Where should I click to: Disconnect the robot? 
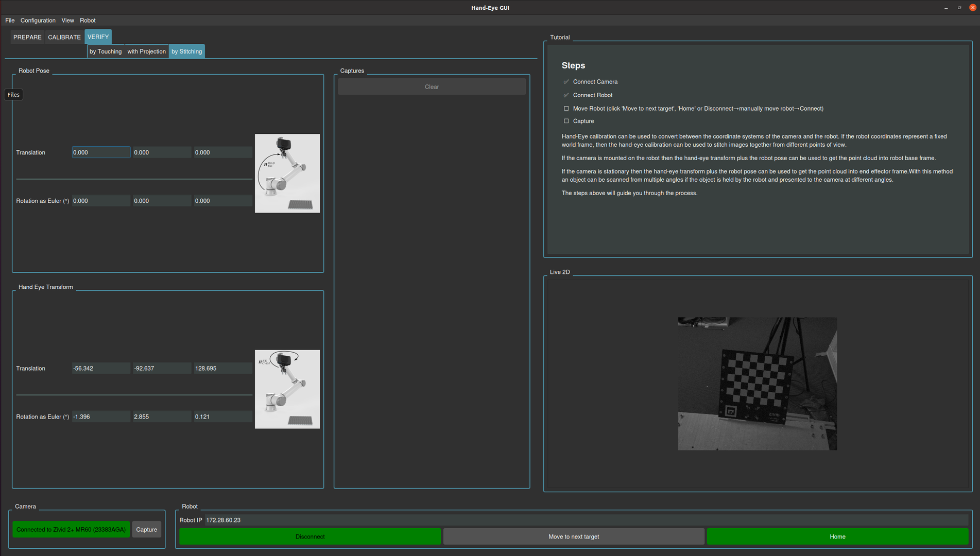coord(310,536)
